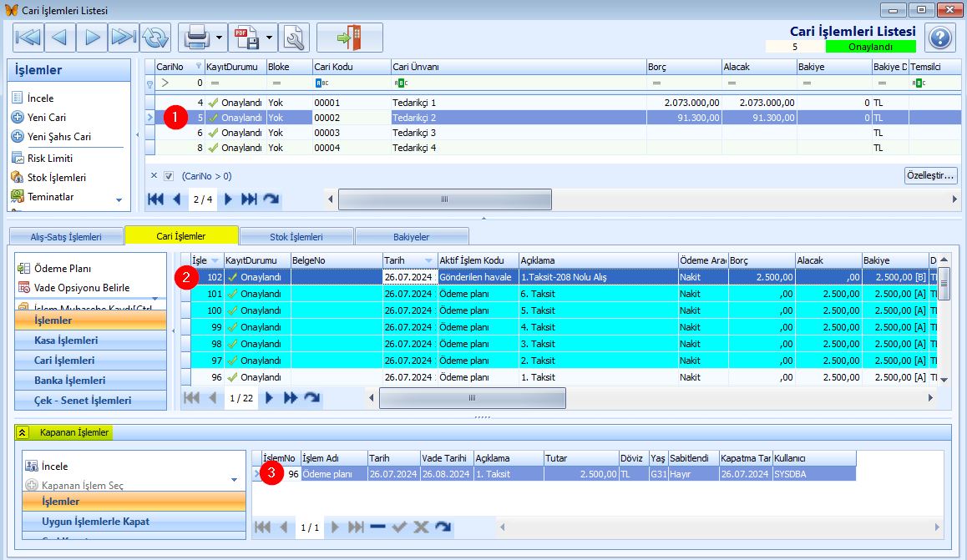
Task: Go to last page in middle grid navigator
Action: click(291, 398)
